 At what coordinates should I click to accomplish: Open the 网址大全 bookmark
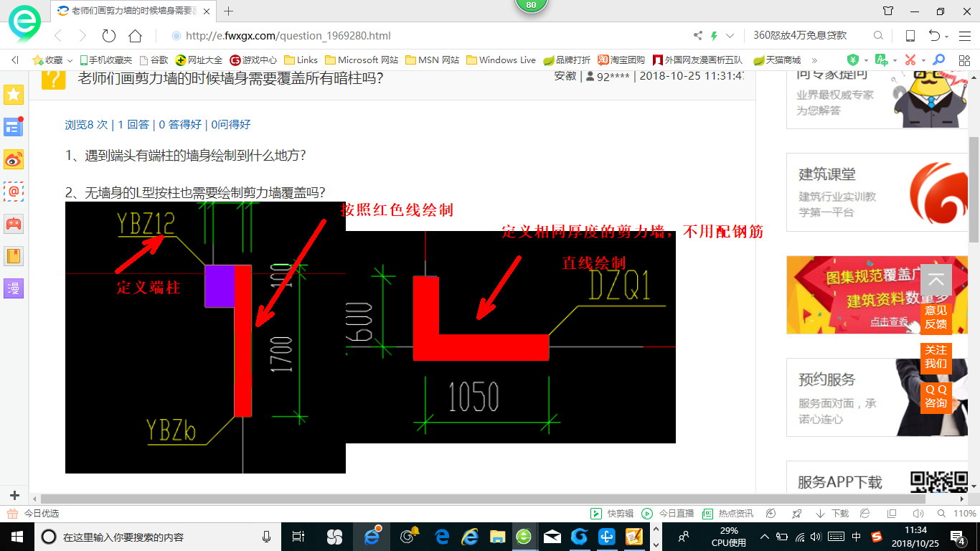point(200,60)
